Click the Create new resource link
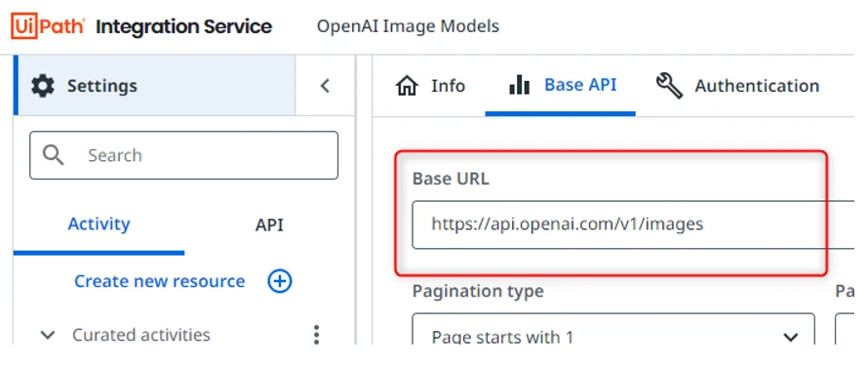Image resolution: width=868 pixels, height=366 pixels. 159,281
